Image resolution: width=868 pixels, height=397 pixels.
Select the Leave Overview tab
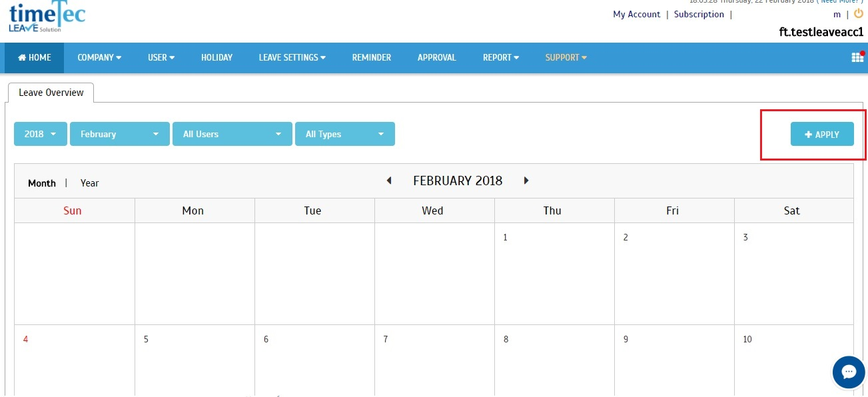click(x=51, y=93)
